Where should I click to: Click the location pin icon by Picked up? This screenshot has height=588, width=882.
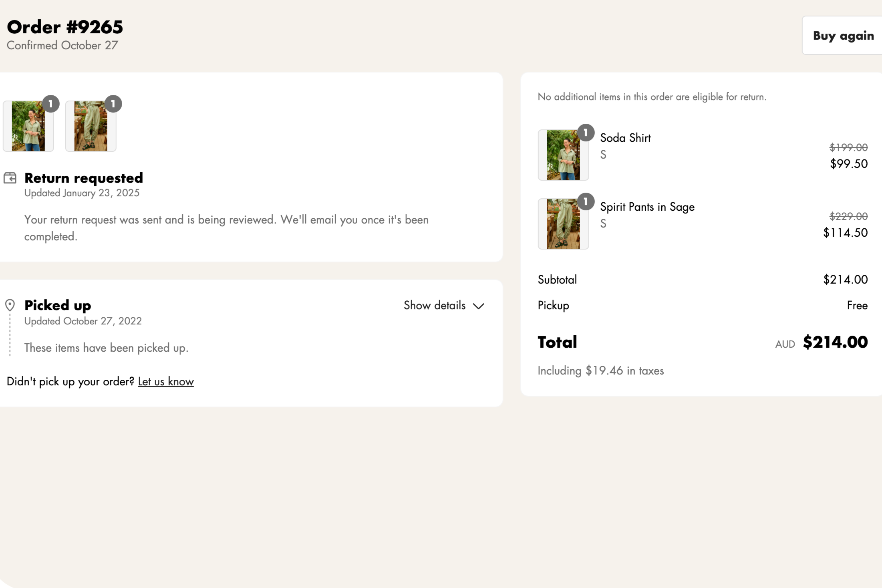click(x=10, y=305)
